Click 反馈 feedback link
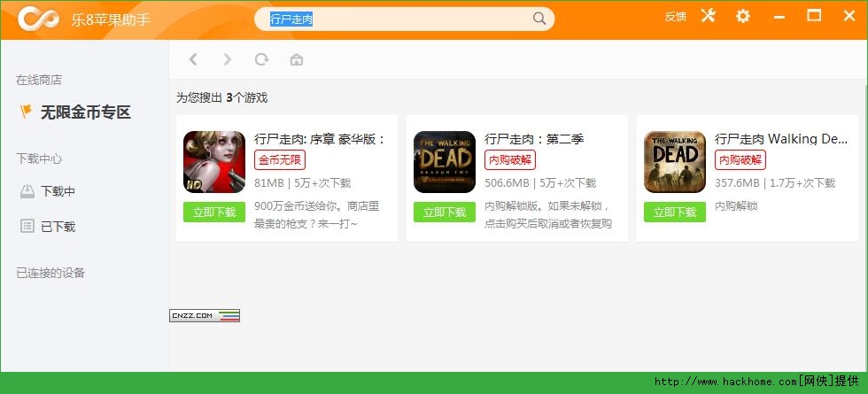The image size is (868, 394). [675, 17]
